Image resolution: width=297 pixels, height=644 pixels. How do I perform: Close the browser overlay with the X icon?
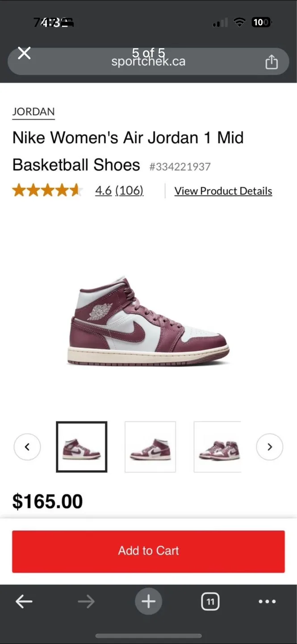[x=24, y=53]
